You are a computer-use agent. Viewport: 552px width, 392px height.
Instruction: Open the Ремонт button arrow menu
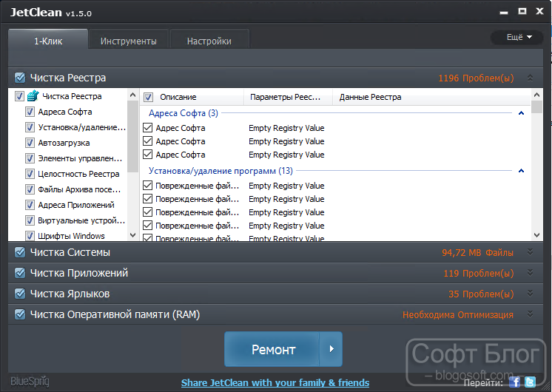click(331, 349)
